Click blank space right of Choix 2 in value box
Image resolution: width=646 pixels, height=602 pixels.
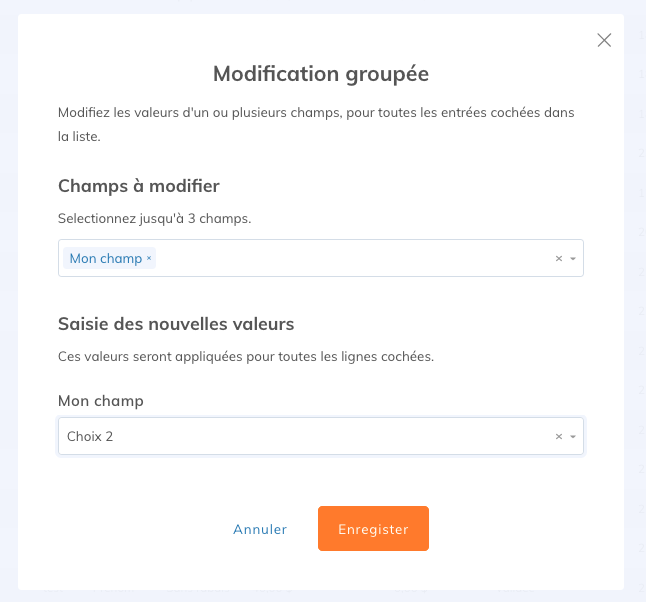click(330, 437)
